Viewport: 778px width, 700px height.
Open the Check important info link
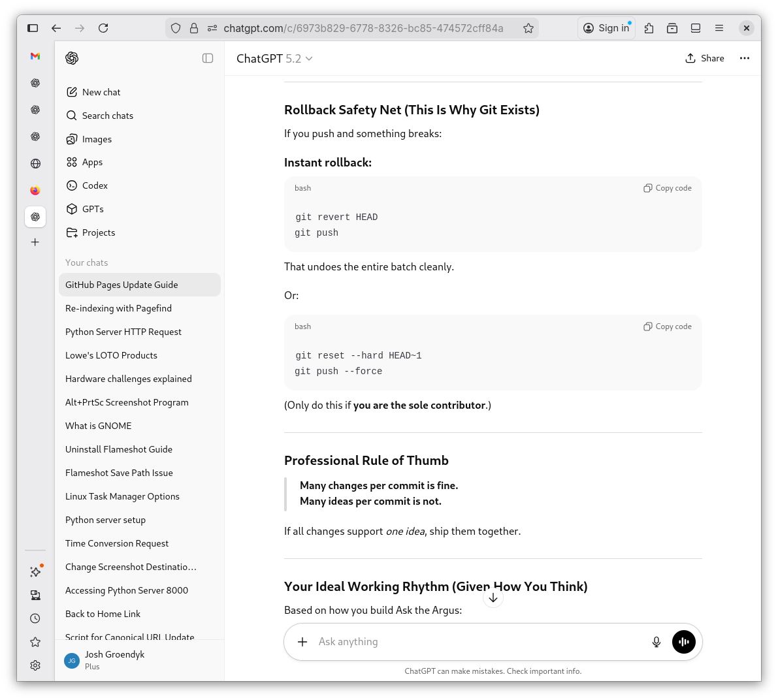click(543, 671)
